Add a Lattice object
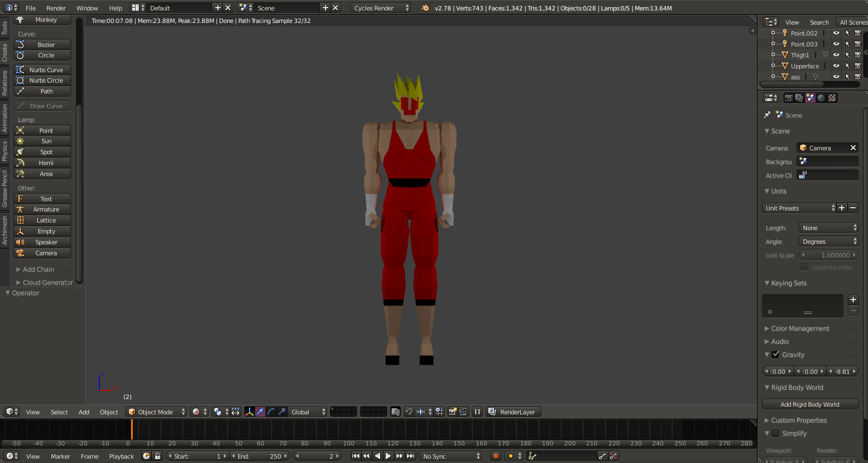 (43, 220)
